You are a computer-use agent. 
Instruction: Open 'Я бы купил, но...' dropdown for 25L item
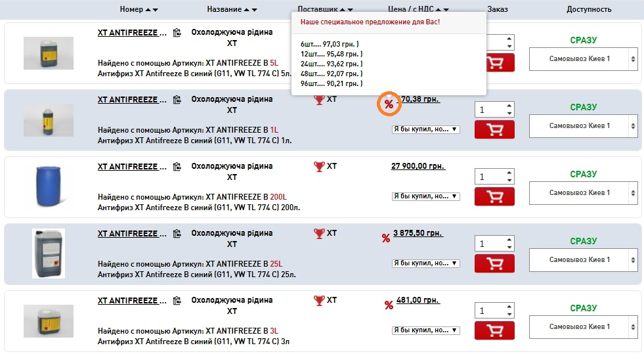(x=425, y=263)
